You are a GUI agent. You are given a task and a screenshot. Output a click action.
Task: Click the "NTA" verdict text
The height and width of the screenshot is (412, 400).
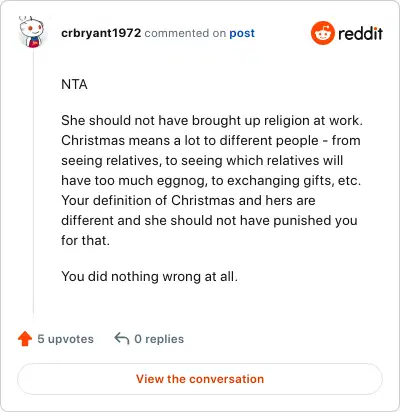(x=74, y=84)
